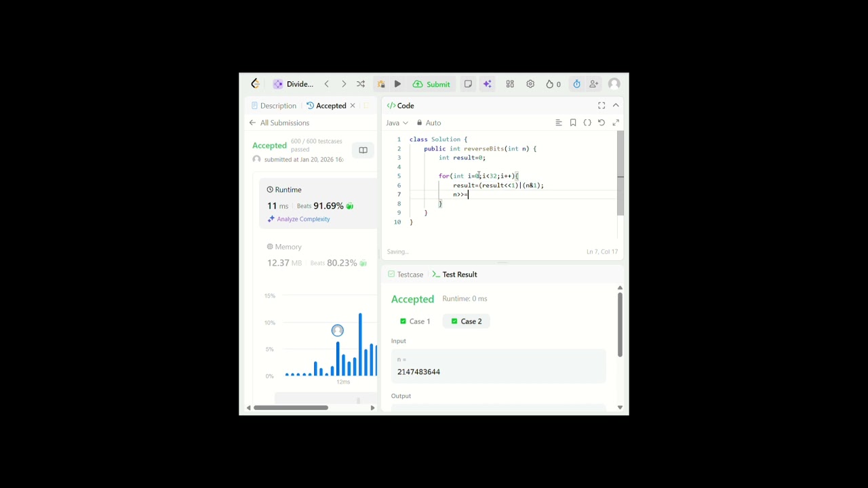Pick a random problem with shuffle icon
The width and height of the screenshot is (868, 488).
click(361, 84)
